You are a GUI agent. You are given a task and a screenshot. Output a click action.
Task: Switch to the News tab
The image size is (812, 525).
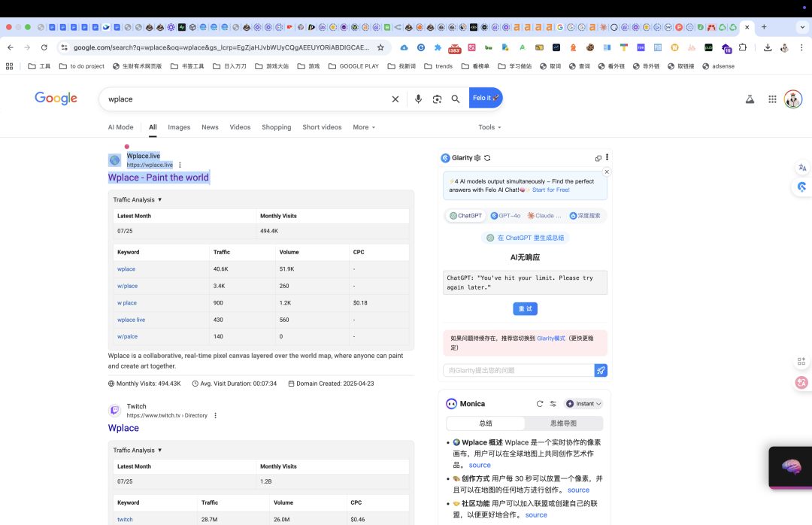(x=210, y=128)
